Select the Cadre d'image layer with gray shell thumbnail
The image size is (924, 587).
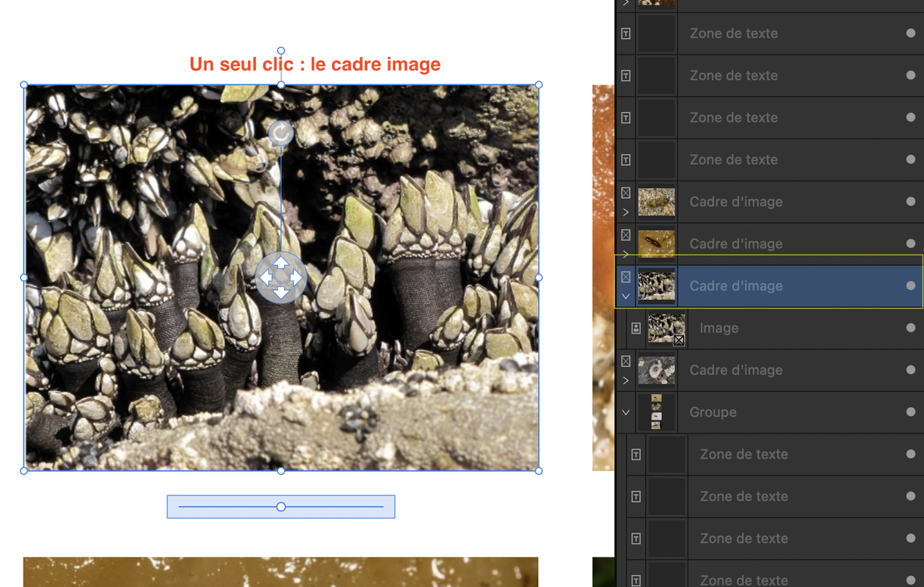pos(769,370)
